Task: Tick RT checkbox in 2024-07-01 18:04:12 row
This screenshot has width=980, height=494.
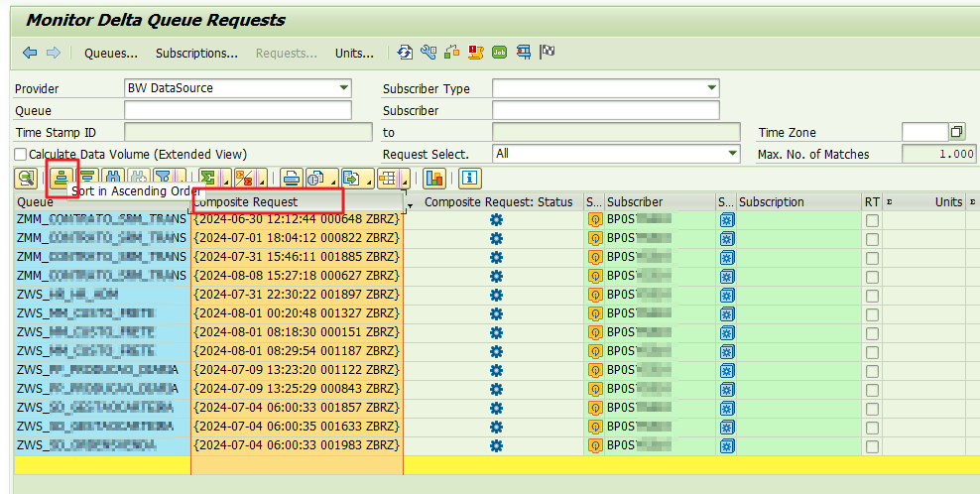Action: tap(872, 239)
